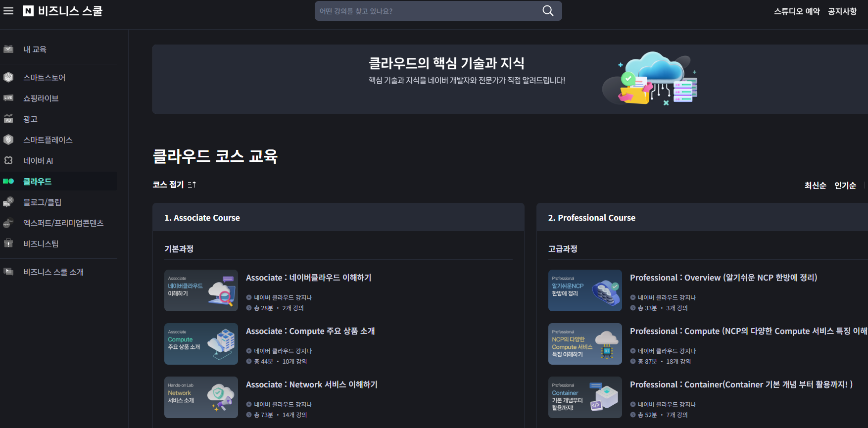Open 내 교육 menu item
Screen dimensions: 868x428
click(35, 49)
